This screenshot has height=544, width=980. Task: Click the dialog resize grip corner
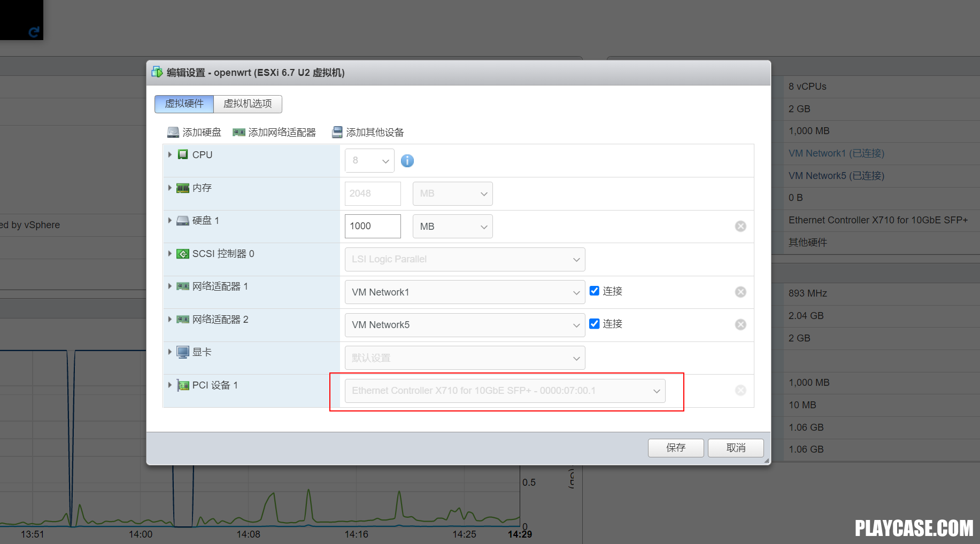767,461
